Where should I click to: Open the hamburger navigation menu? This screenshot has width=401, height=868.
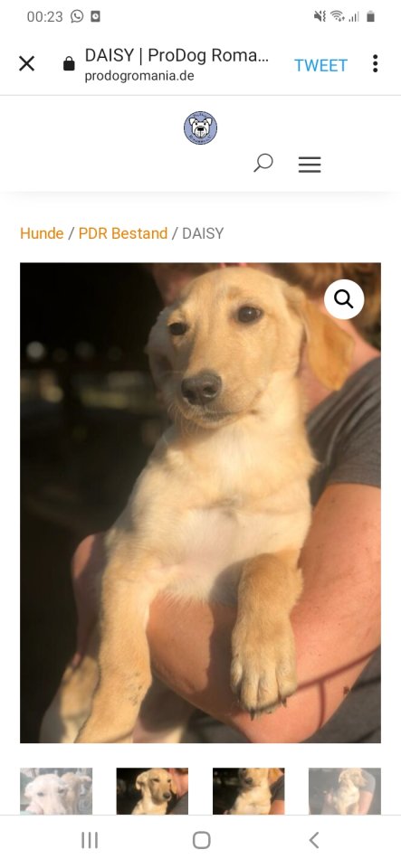point(310,165)
